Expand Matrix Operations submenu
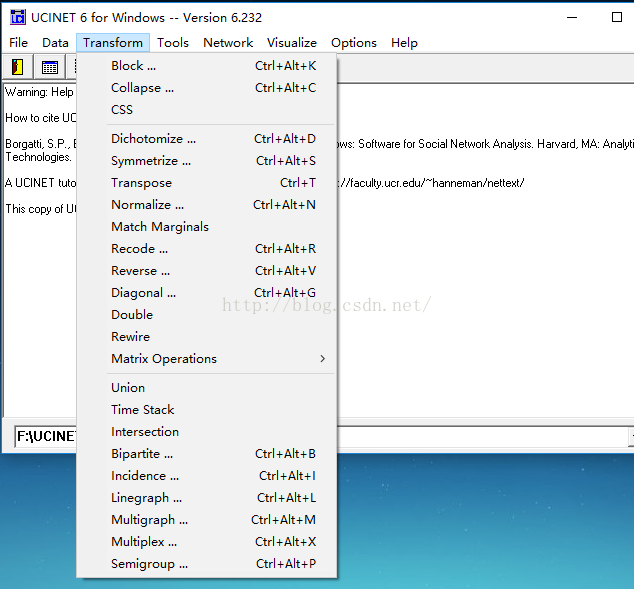Viewport: 634px width, 589px height. [x=206, y=359]
